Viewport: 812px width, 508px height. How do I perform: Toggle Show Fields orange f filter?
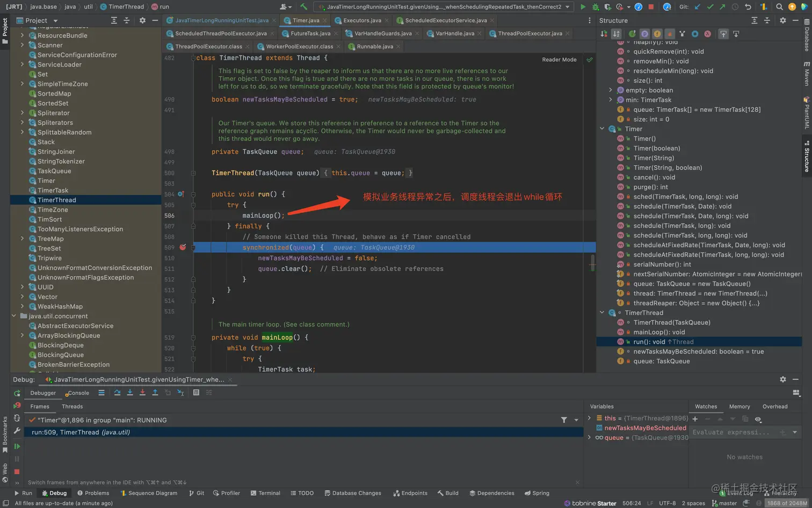(657, 34)
